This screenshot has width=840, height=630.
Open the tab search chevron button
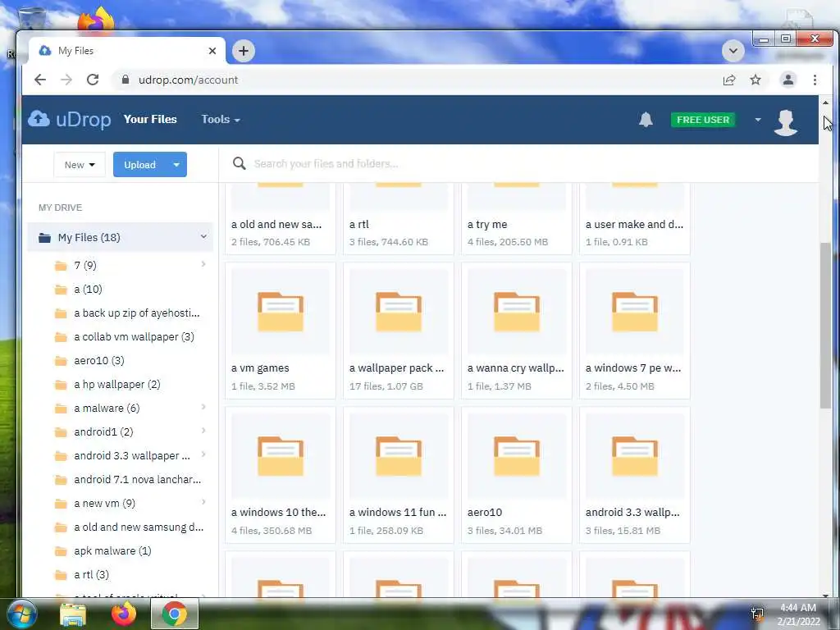733,51
